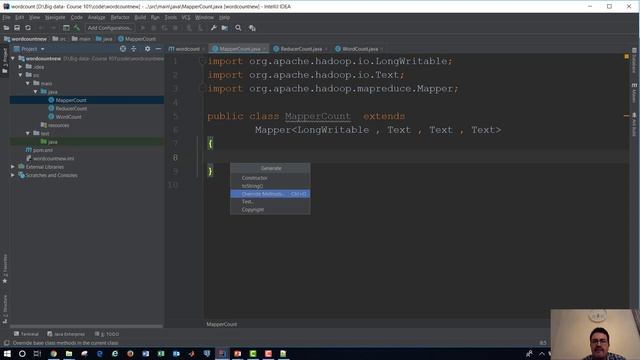Expand Scratches and Consoles node
Image resolution: width=640 pixels, height=360 pixels.
point(13,175)
